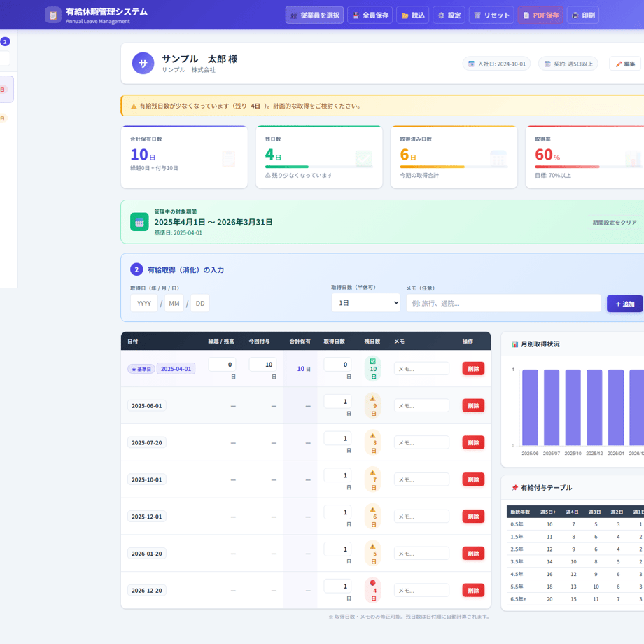Click 2025/06 bar in monthly chart
644x644 pixels.
(x=530, y=407)
